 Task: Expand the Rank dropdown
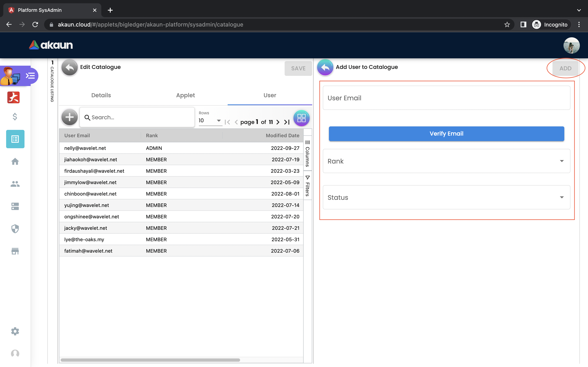(446, 161)
